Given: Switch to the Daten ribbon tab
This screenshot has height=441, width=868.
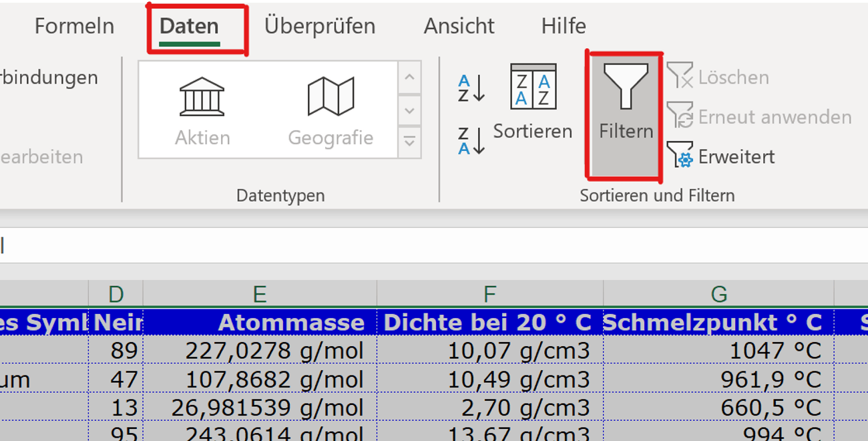Looking at the screenshot, I should (x=189, y=25).
